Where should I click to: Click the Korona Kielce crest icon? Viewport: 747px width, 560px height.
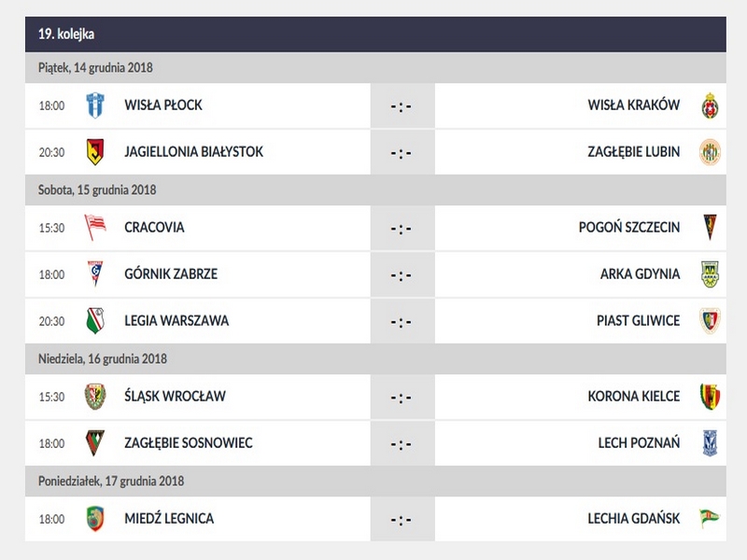coord(711,396)
